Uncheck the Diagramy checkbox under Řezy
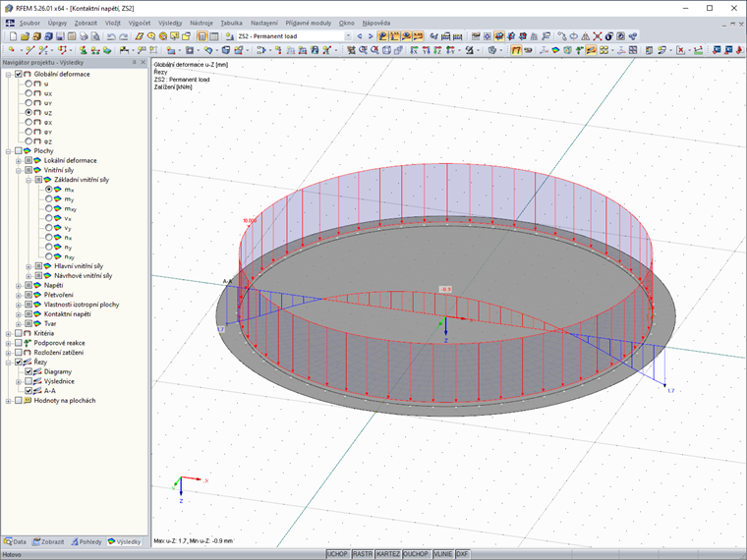Image resolution: width=747 pixels, height=560 pixels. [x=29, y=371]
